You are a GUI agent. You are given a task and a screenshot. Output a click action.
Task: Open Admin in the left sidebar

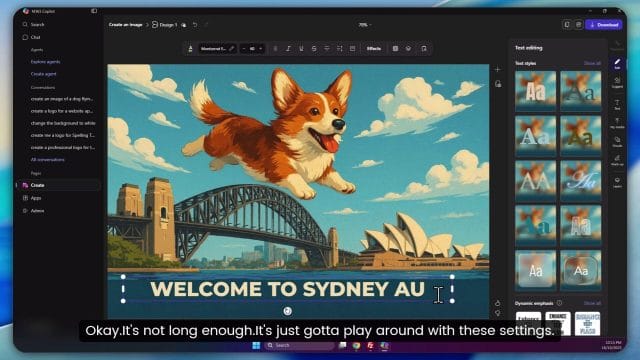pyautogui.click(x=37, y=211)
